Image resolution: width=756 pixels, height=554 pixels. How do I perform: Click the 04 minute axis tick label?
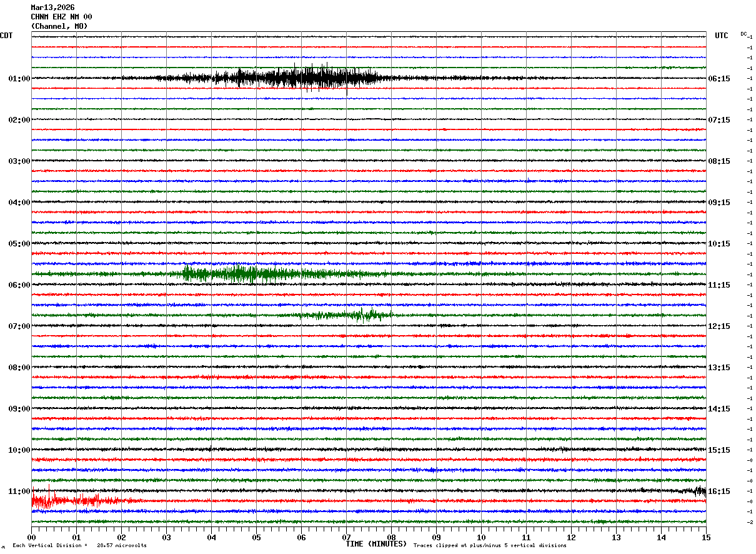click(211, 537)
